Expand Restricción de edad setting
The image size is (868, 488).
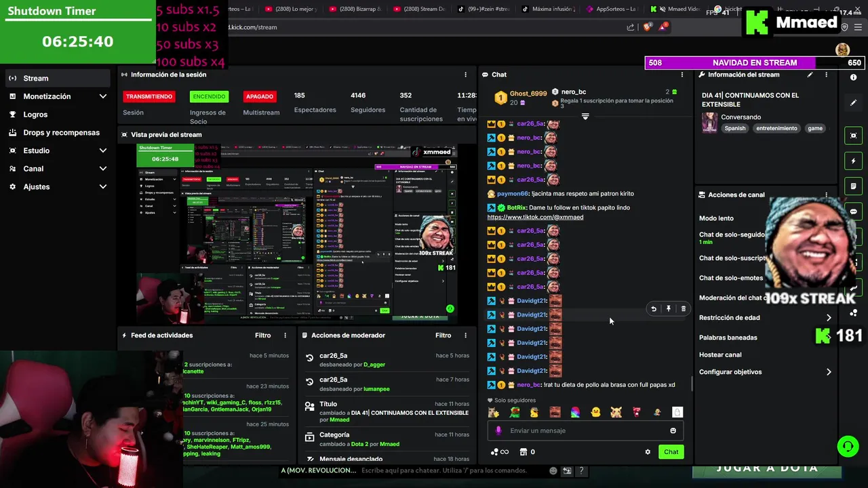point(765,317)
